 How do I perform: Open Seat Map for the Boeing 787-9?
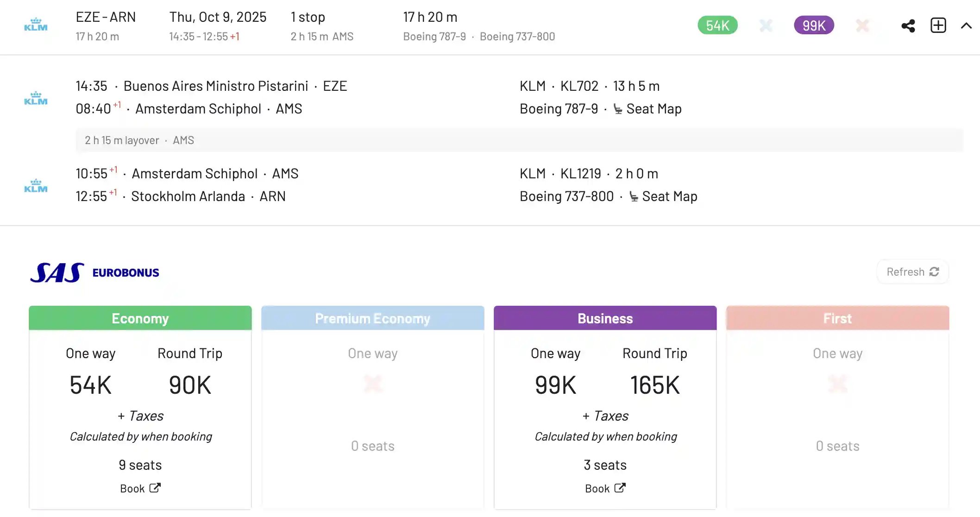[654, 109]
